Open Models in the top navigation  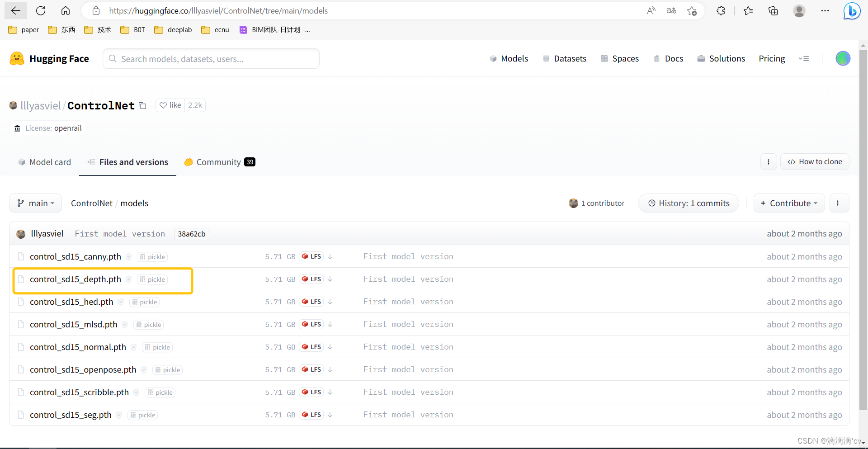click(x=509, y=58)
